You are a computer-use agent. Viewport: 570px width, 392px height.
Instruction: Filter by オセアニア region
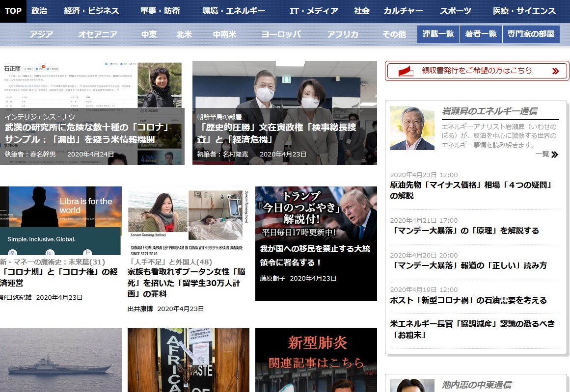click(98, 34)
